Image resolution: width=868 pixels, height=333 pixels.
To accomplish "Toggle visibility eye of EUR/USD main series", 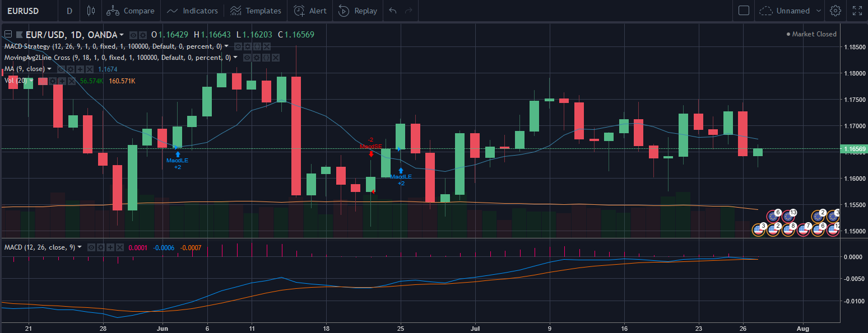I will tap(133, 35).
